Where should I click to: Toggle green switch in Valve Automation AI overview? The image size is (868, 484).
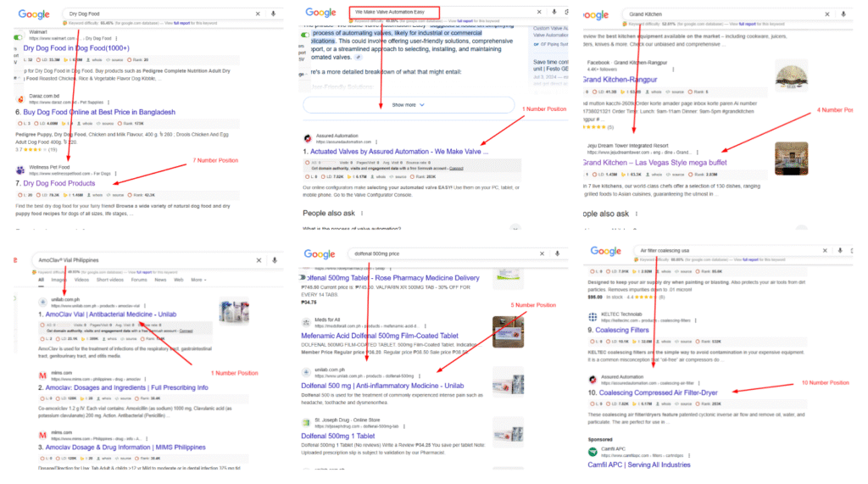pos(305,35)
